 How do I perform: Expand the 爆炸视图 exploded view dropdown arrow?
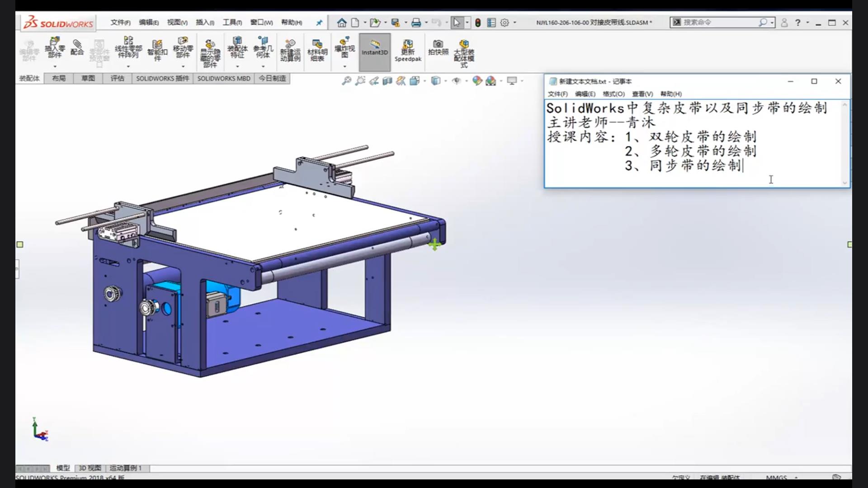(344, 67)
